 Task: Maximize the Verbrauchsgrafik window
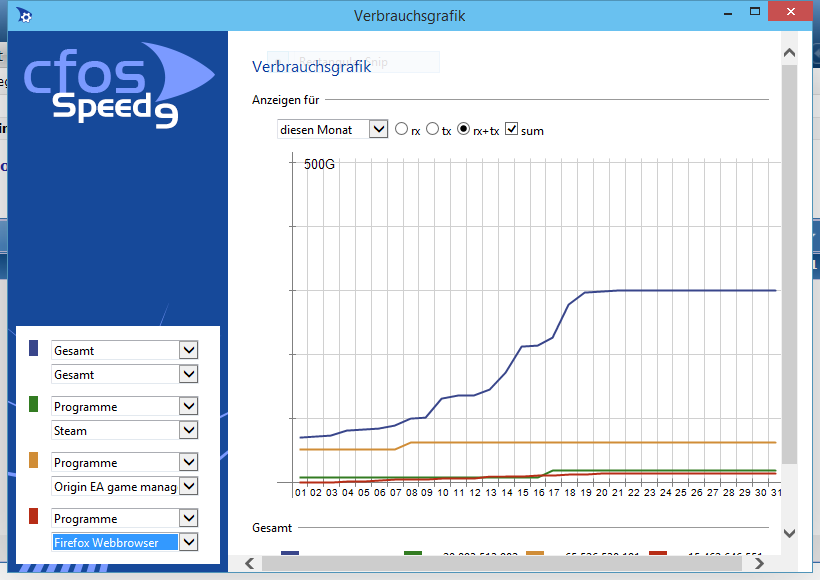pos(755,12)
